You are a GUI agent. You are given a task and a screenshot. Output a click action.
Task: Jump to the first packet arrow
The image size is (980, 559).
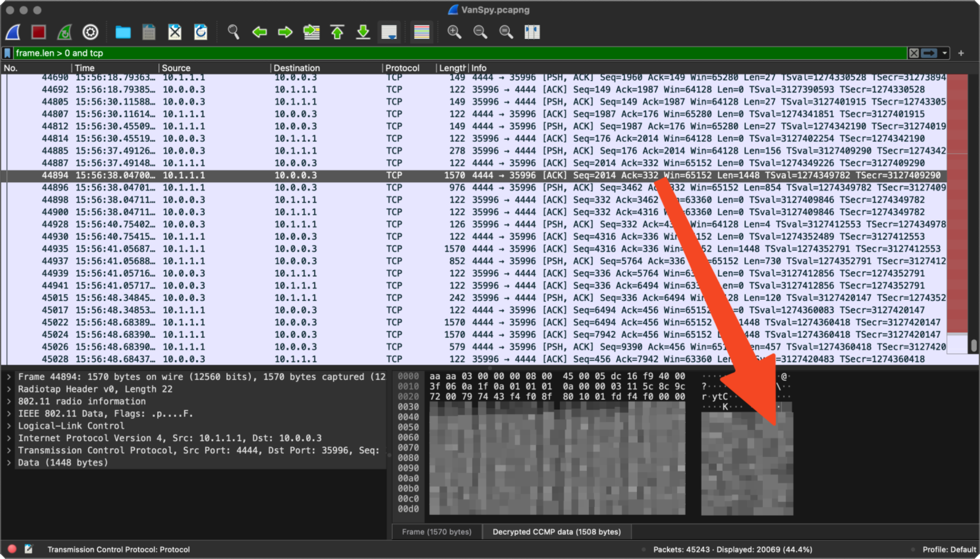pos(337,32)
